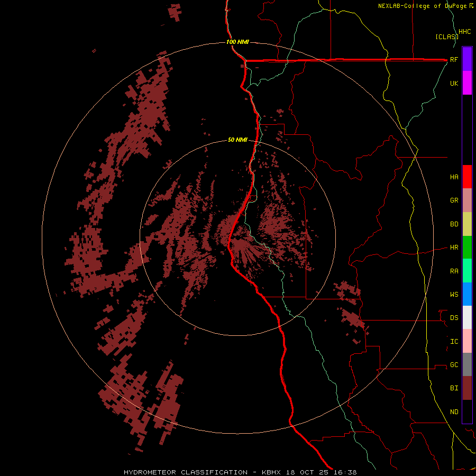The width and height of the screenshot is (476, 476).
Task: Click the HHC product label
Action: click(464, 32)
